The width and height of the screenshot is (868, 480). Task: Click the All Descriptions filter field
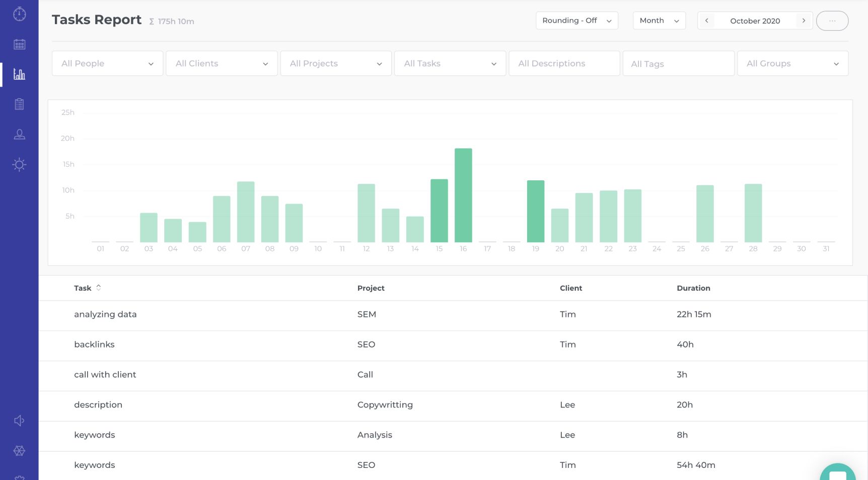564,63
